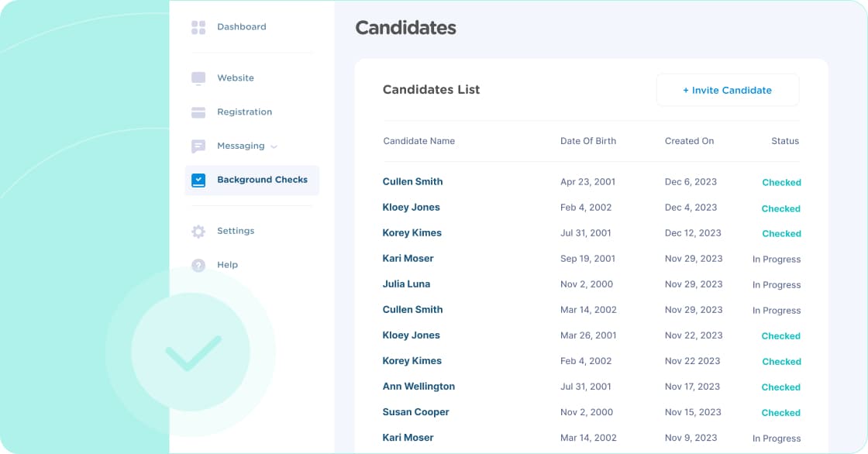Screen dimensions: 868x454
Task: Click the Website monitor icon
Action: click(x=198, y=78)
